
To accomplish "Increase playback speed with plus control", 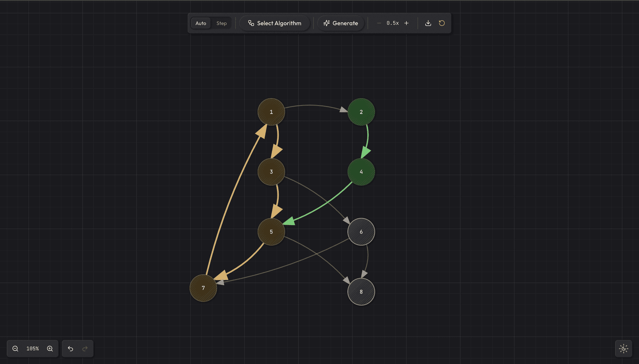I will point(406,23).
